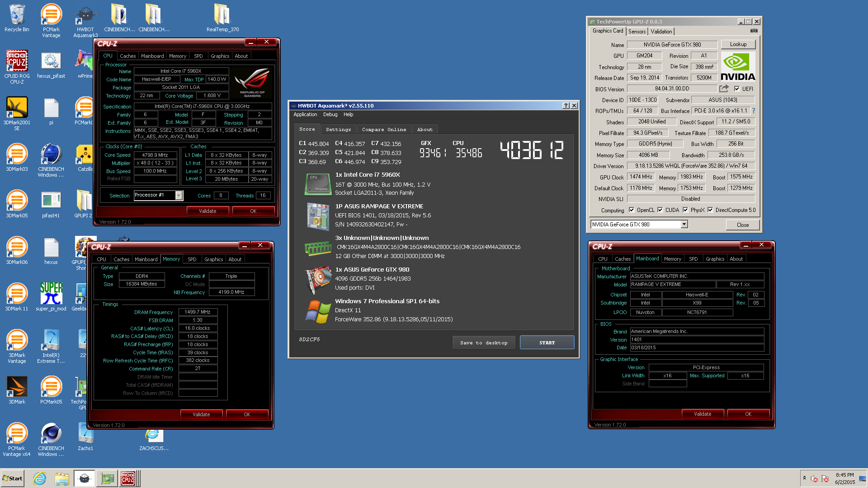The image size is (868, 488).
Task: Open hexus file icon on desktop
Action: (51, 251)
